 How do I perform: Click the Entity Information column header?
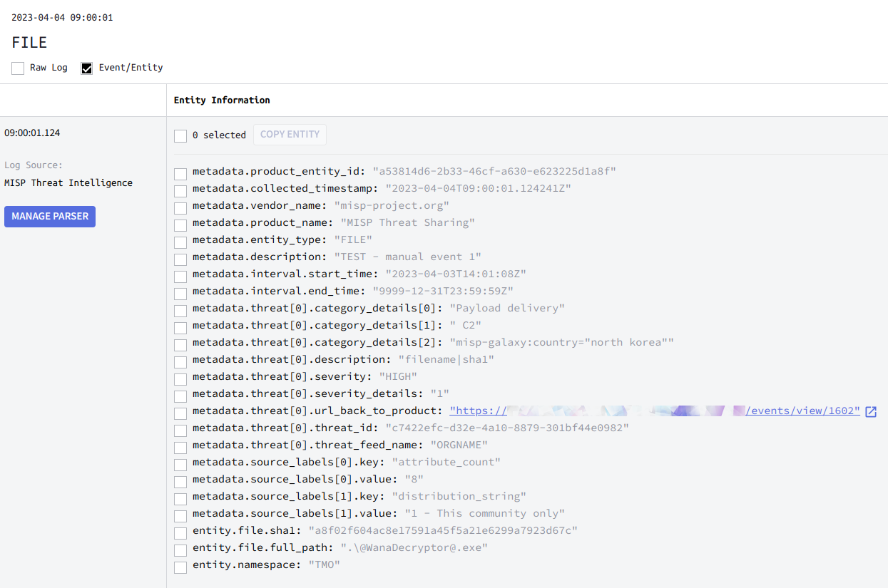pyautogui.click(x=222, y=100)
